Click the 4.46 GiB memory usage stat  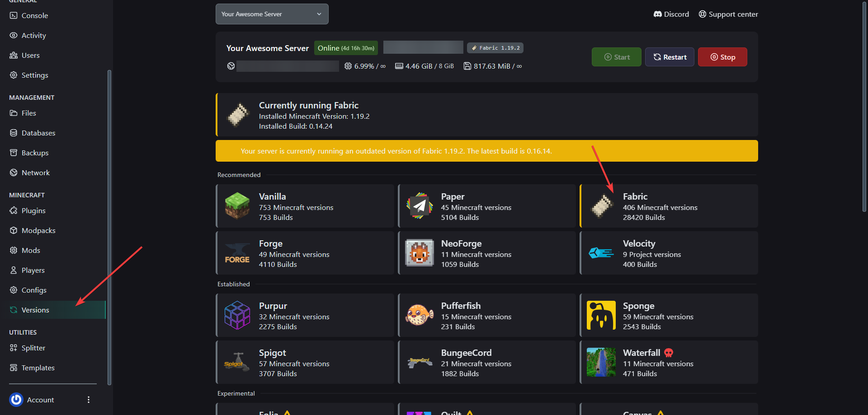tap(425, 66)
